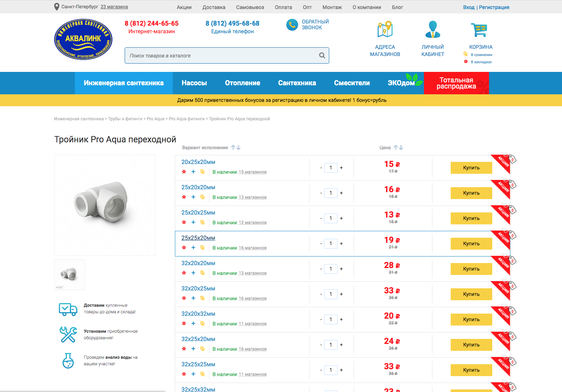Sort by price ascending arrow

(396, 147)
